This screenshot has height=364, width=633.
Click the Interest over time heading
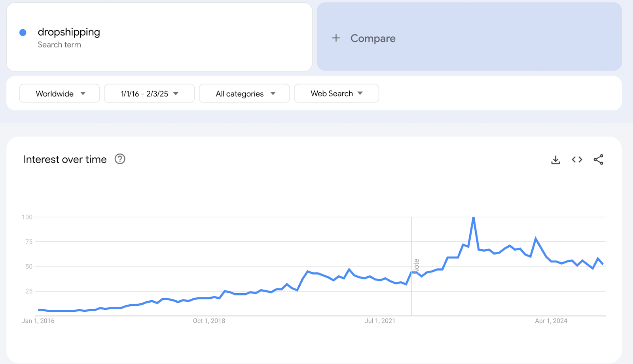pyautogui.click(x=65, y=159)
